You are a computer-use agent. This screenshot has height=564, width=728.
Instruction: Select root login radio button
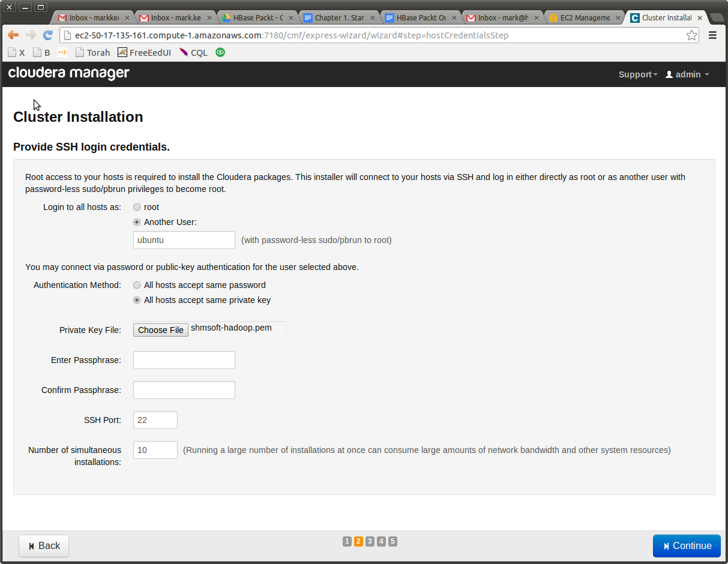[x=137, y=207]
